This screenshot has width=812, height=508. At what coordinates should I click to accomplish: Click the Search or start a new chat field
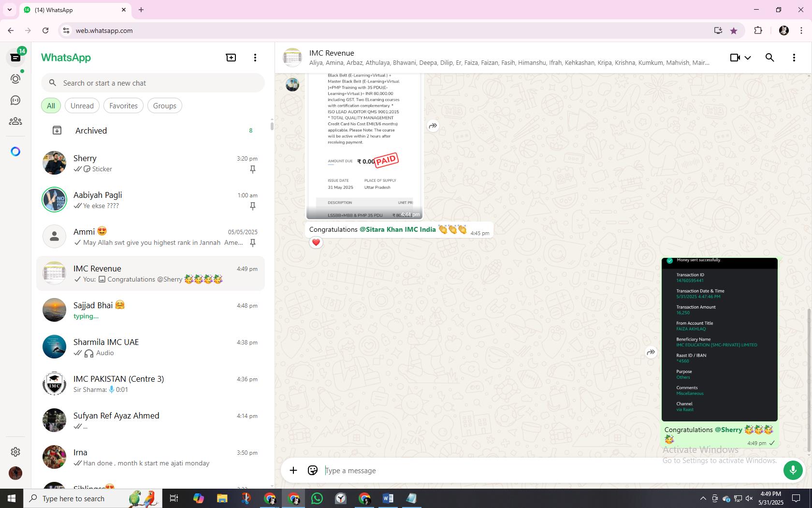[x=153, y=83]
